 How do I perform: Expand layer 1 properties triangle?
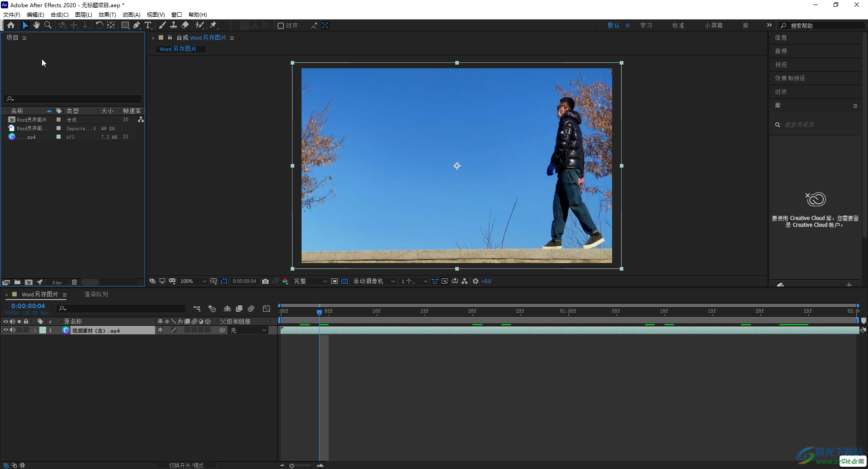click(x=35, y=330)
